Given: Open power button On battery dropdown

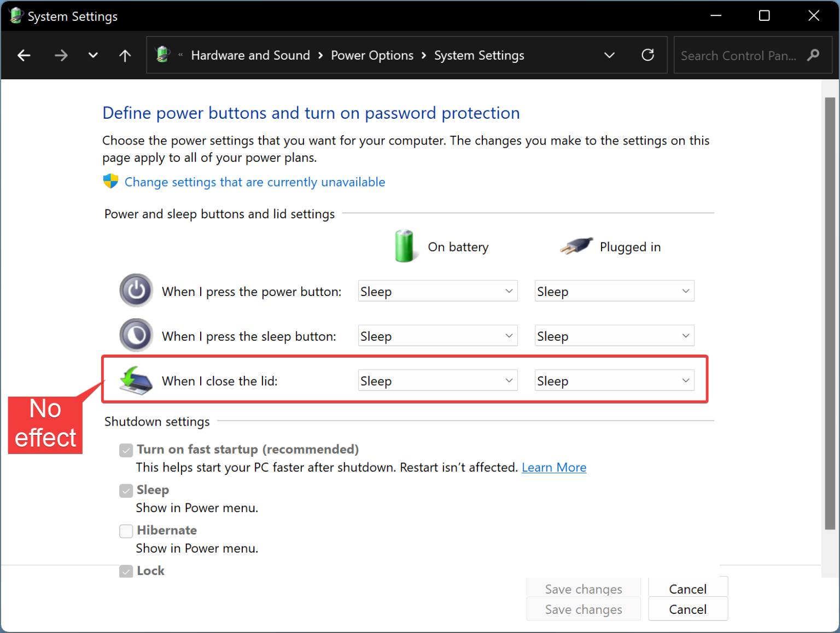Looking at the screenshot, I should pyautogui.click(x=437, y=291).
